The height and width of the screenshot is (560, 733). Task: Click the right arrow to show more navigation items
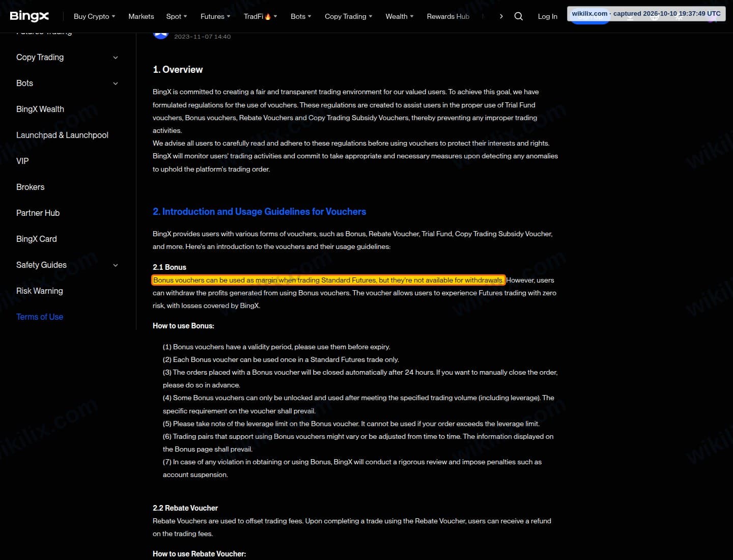[x=501, y=16]
